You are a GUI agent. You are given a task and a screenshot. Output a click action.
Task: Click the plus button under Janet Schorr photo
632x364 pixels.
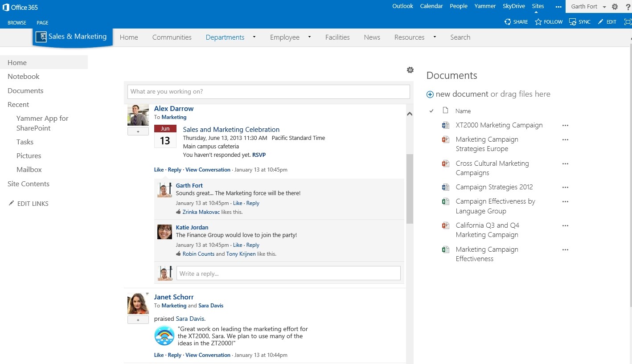click(138, 320)
